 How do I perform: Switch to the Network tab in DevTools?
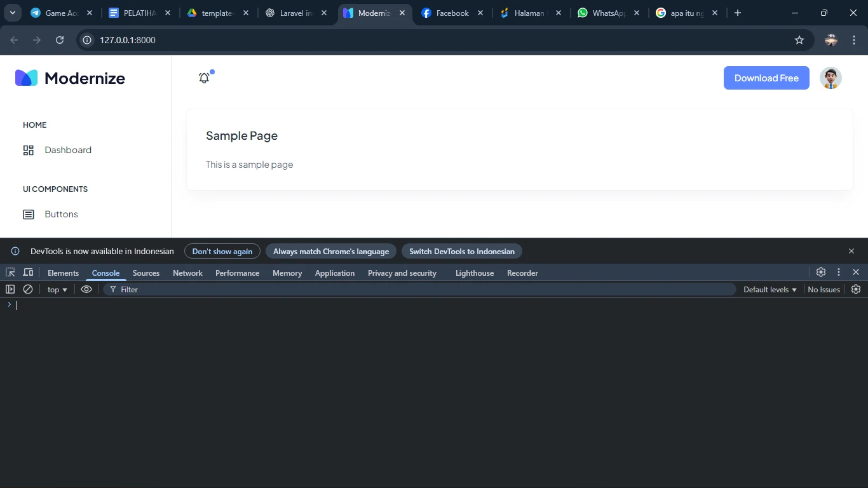[187, 273]
